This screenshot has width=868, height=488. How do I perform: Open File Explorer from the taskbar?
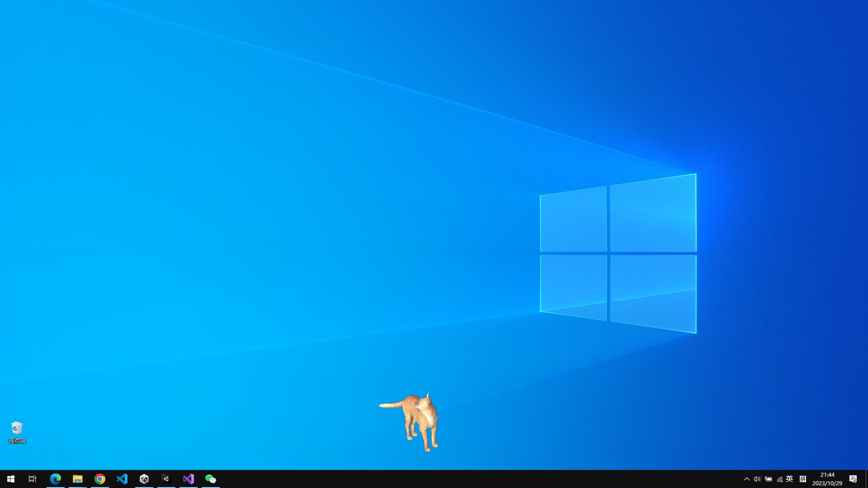click(x=77, y=479)
